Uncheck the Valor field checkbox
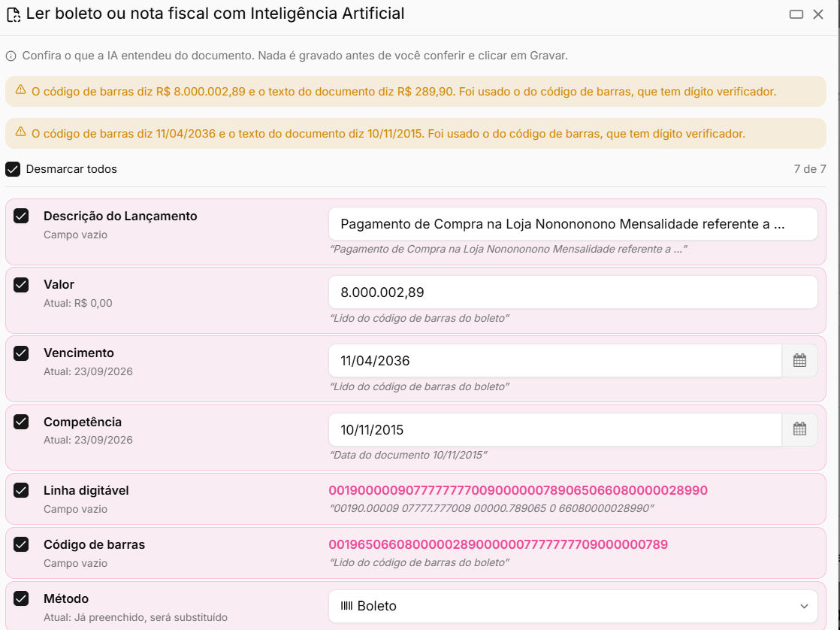840x630 pixels. [21, 285]
